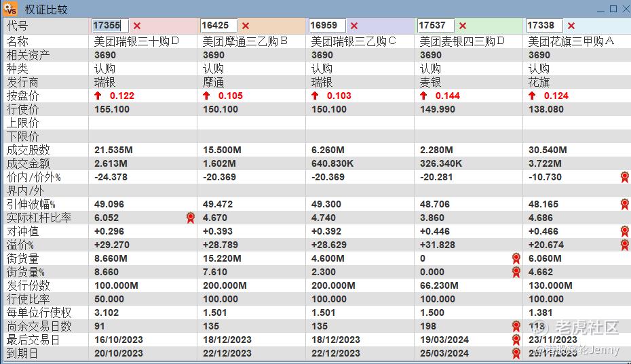The image size is (631, 364).
Task: Click the code input field containing 16425
Action: [x=218, y=25]
